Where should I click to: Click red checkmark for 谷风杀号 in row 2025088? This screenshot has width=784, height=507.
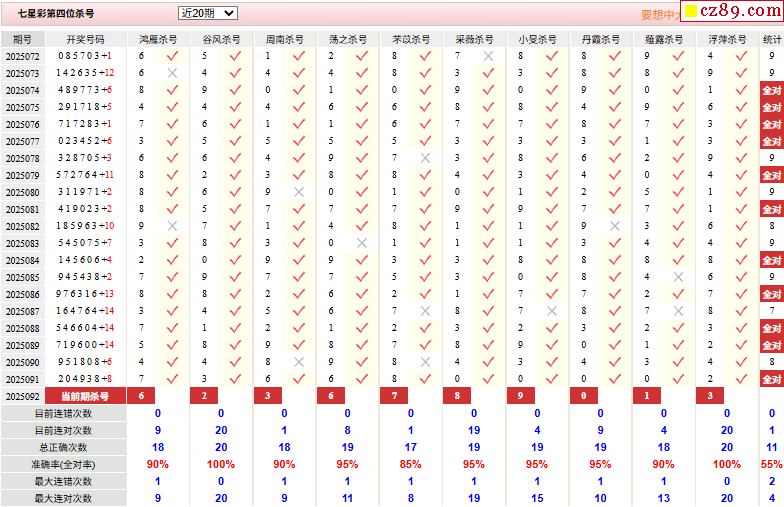236,328
